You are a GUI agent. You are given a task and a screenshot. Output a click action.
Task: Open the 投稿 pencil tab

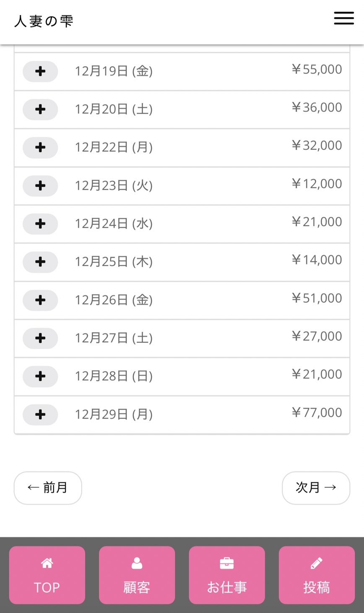click(x=317, y=575)
